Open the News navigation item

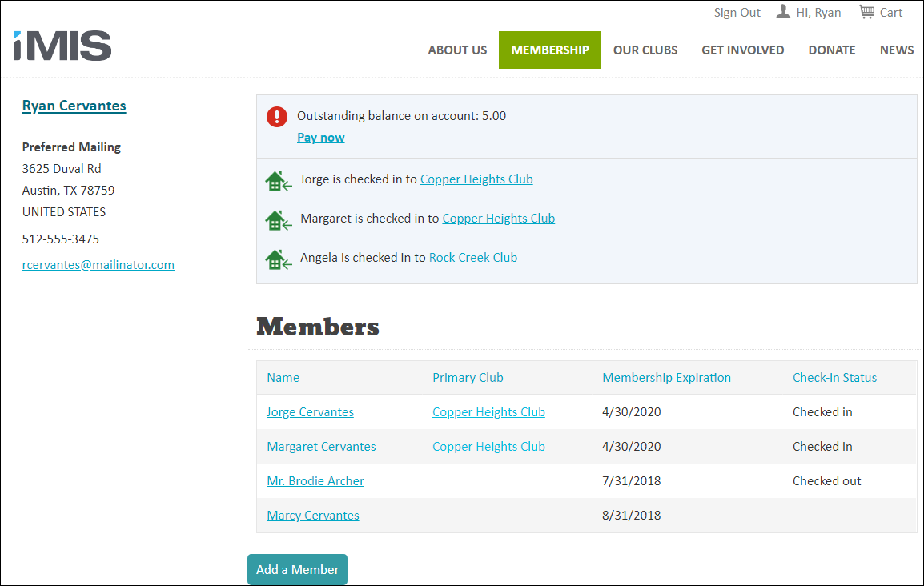click(896, 50)
